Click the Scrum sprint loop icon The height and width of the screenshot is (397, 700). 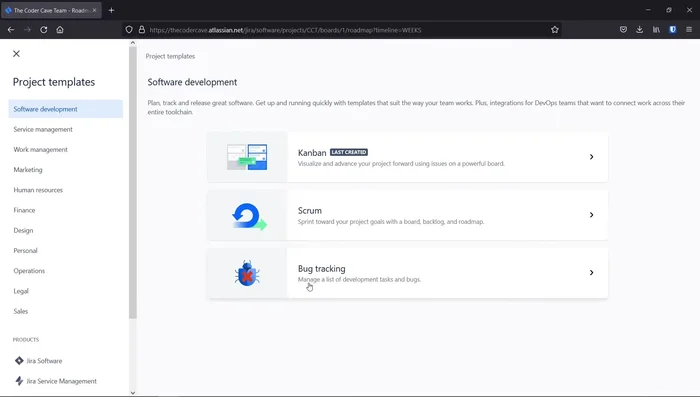click(249, 217)
